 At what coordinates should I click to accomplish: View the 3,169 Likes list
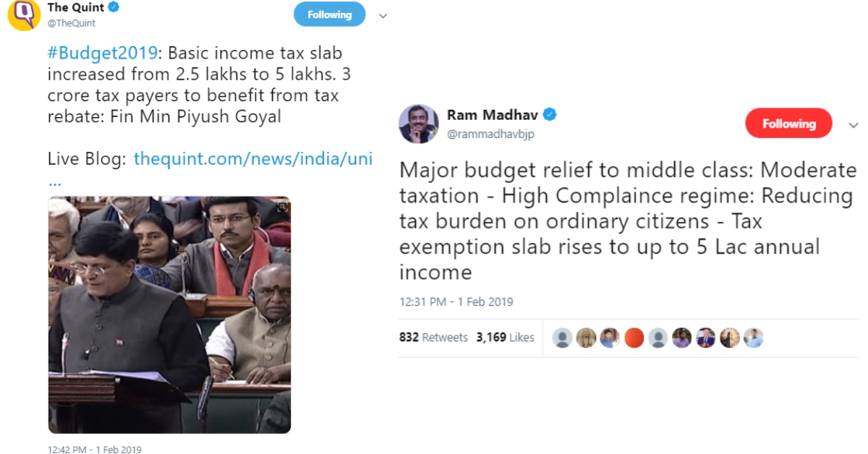[x=505, y=338]
